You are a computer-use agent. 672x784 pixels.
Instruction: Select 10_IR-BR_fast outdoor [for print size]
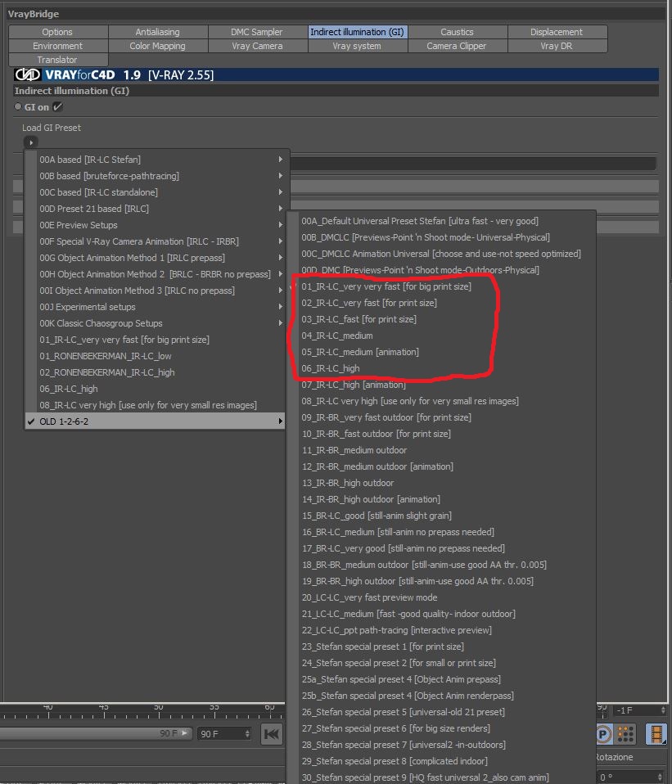click(x=442, y=434)
